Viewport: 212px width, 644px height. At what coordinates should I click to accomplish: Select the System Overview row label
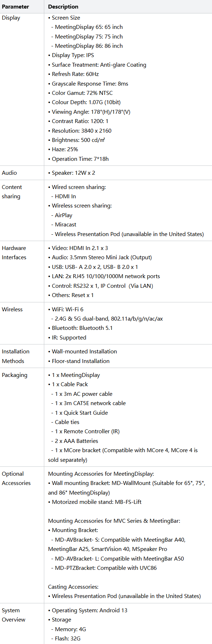click(14, 615)
